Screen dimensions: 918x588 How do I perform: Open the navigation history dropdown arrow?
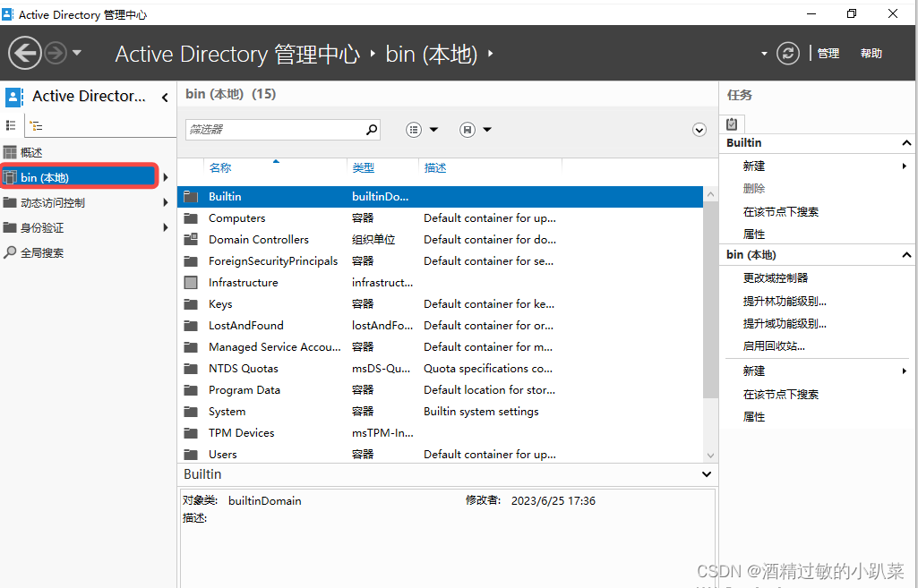coord(77,53)
